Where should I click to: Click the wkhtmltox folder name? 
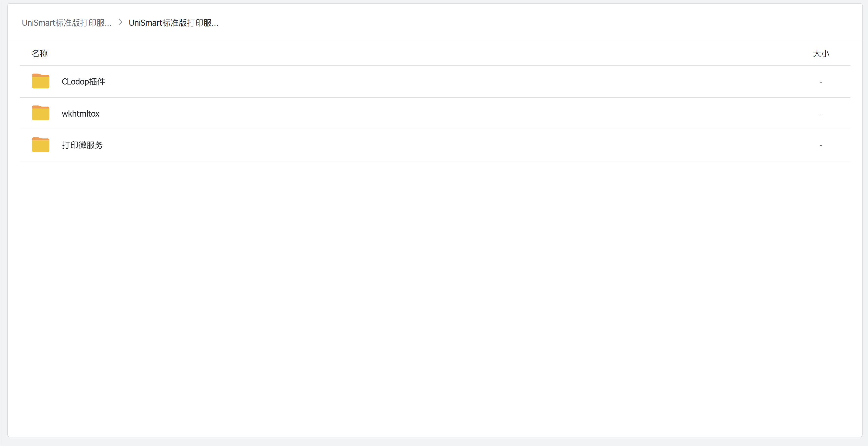pos(81,114)
